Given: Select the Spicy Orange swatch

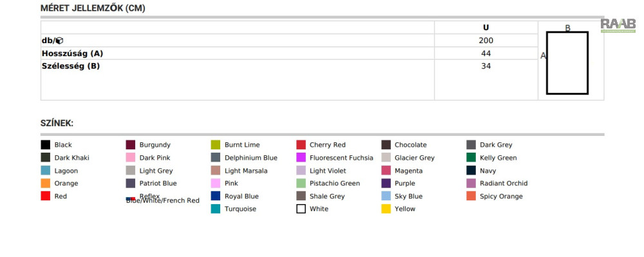Looking at the screenshot, I should pyautogui.click(x=471, y=196).
